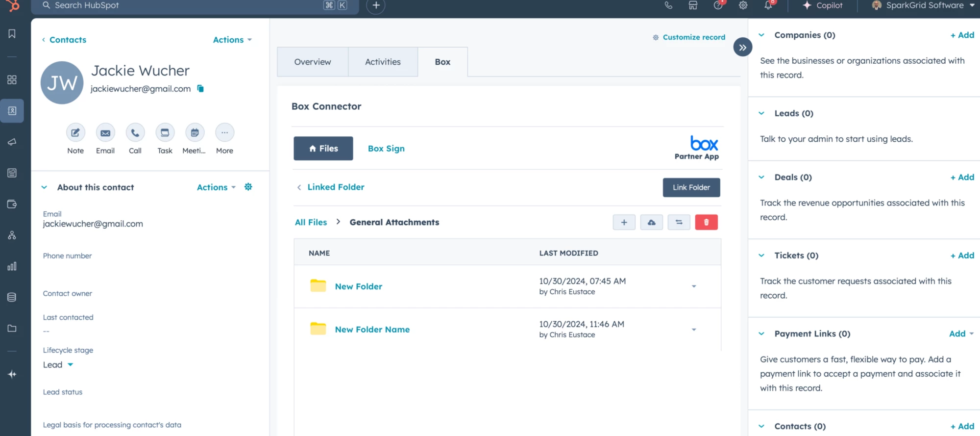Collapse the Payment Links section

tap(761, 333)
